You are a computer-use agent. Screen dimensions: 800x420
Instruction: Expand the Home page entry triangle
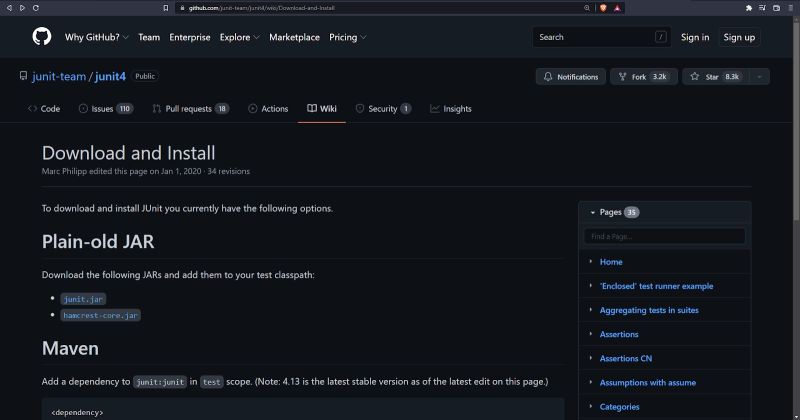(x=591, y=261)
